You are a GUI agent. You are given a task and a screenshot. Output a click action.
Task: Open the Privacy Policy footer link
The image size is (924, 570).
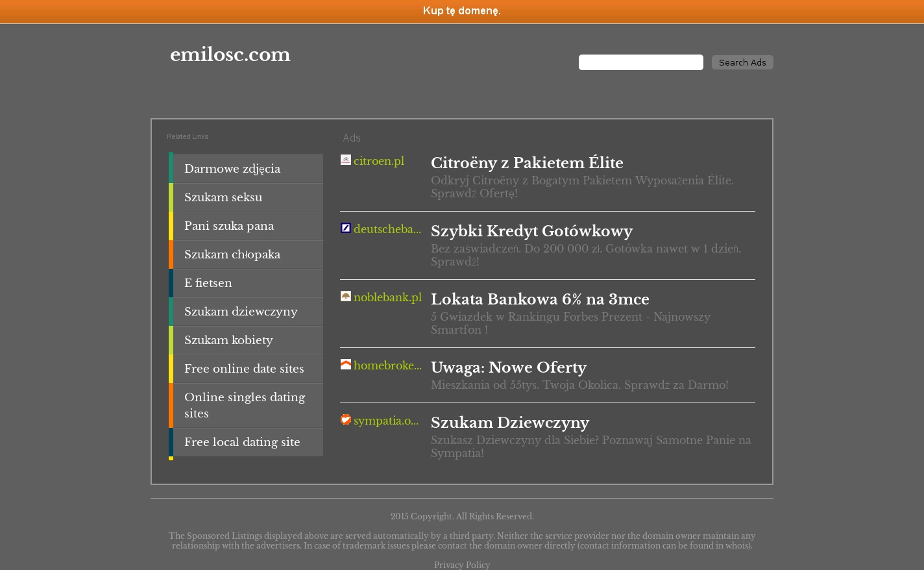point(461,565)
